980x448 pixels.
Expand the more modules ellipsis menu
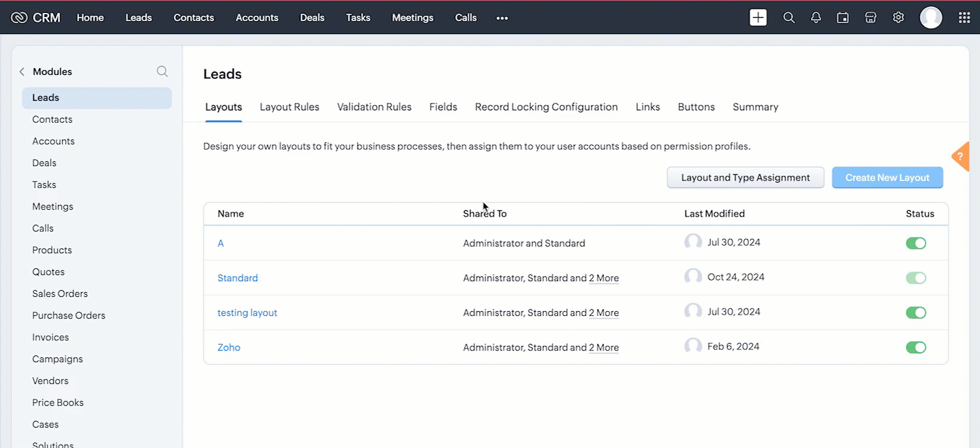[502, 18]
